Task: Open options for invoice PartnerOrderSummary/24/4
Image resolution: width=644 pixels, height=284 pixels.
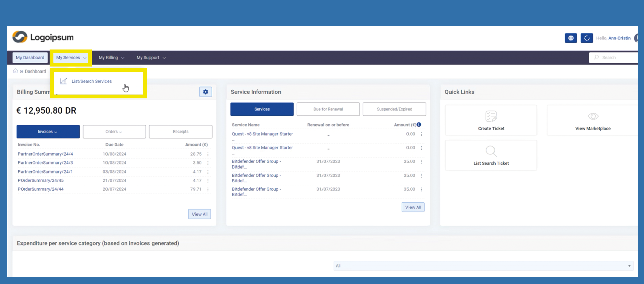Action: coord(208,154)
